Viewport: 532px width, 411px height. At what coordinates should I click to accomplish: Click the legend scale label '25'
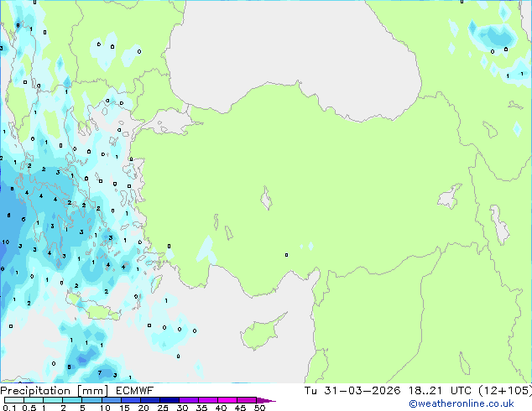pos(163,408)
